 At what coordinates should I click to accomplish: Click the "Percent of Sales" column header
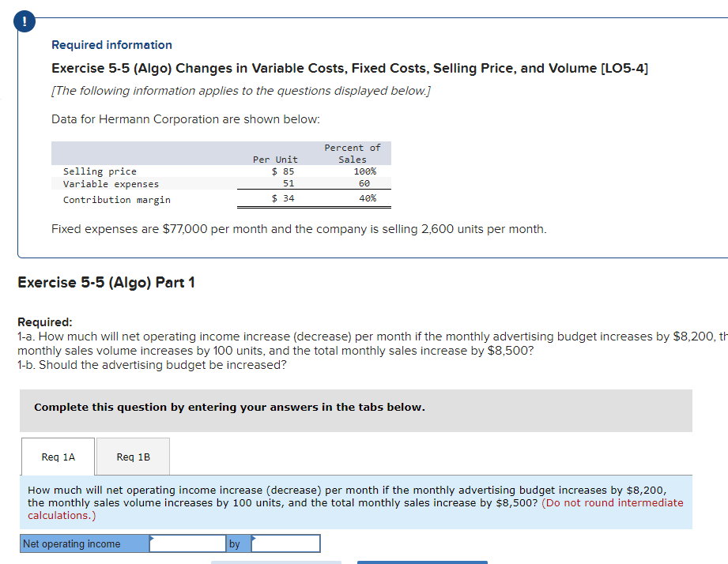tap(352, 152)
